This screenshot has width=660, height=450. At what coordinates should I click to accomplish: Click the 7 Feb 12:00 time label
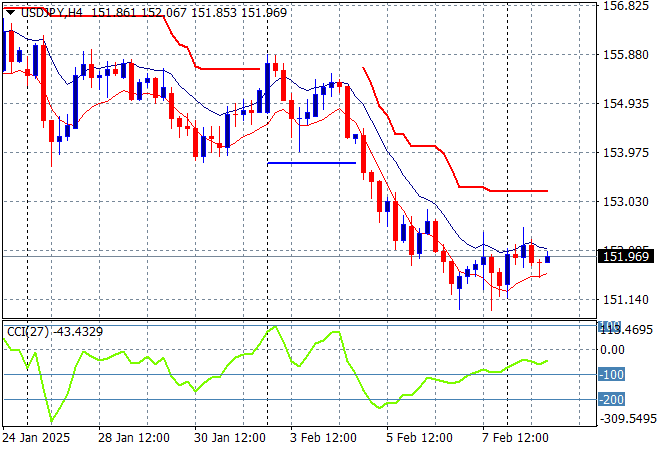(x=514, y=438)
